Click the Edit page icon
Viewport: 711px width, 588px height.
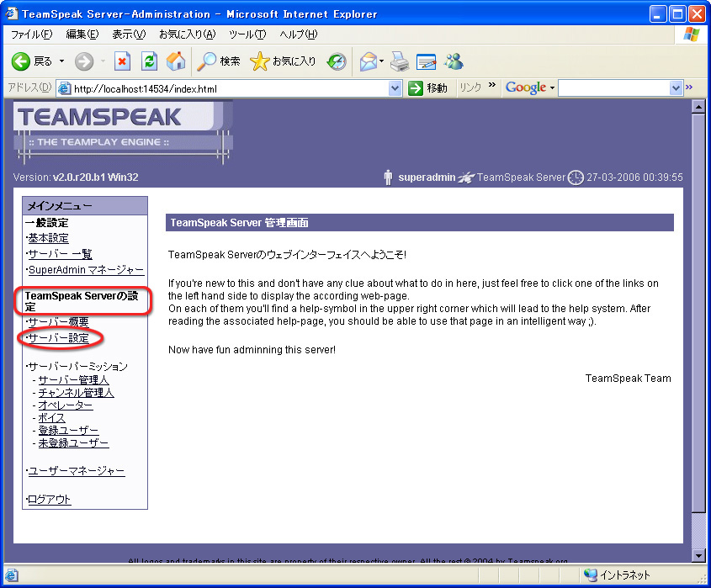coord(427,61)
